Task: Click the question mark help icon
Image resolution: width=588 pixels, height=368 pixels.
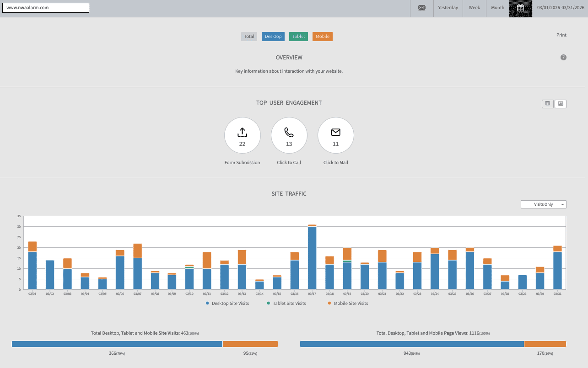Action: click(563, 58)
